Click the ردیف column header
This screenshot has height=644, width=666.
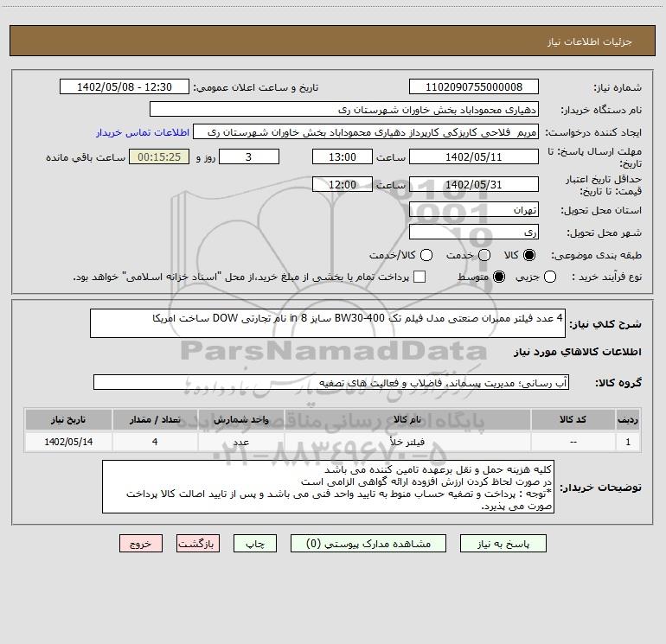pos(628,420)
